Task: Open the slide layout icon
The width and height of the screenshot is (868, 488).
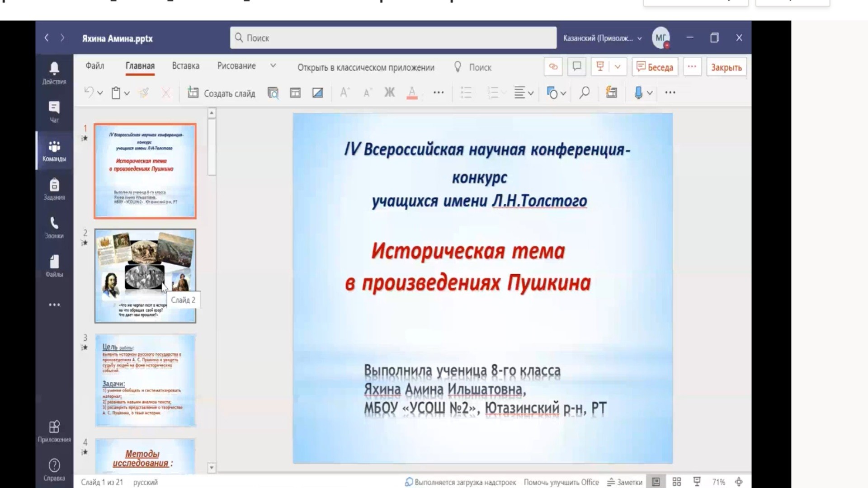Action: (x=295, y=93)
